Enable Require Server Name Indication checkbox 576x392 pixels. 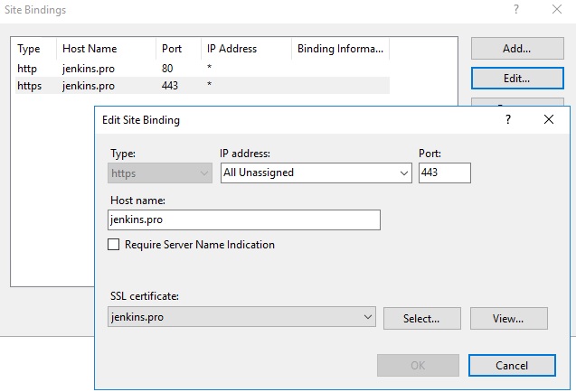[x=114, y=245]
